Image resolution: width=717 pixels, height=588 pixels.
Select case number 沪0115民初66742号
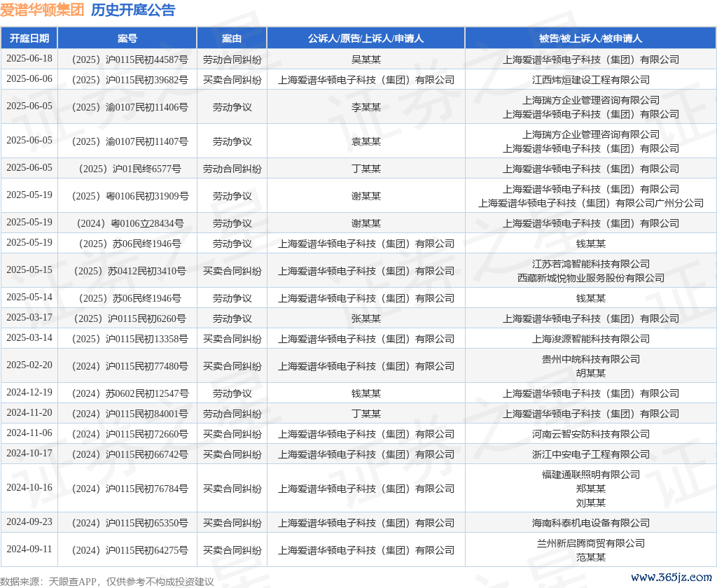point(130,454)
